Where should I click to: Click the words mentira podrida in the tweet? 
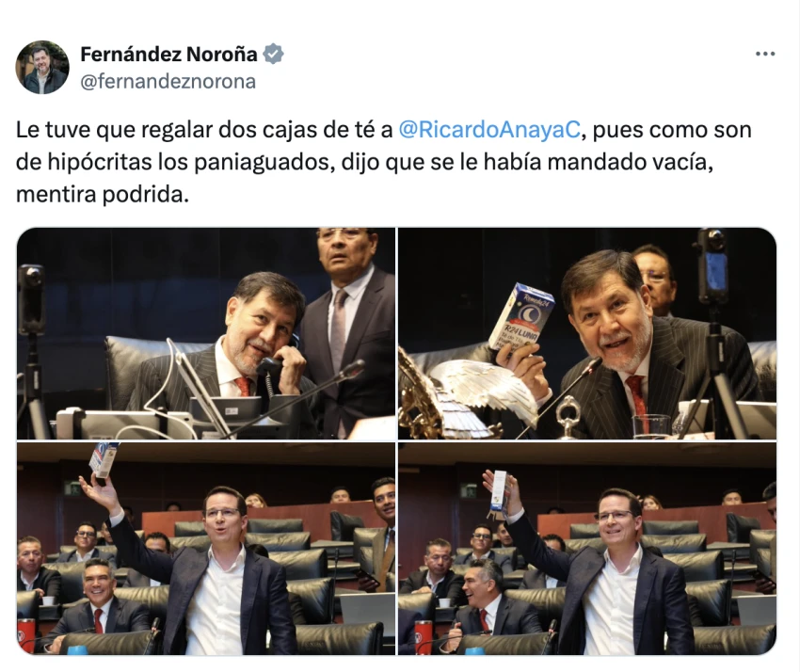coord(102,195)
